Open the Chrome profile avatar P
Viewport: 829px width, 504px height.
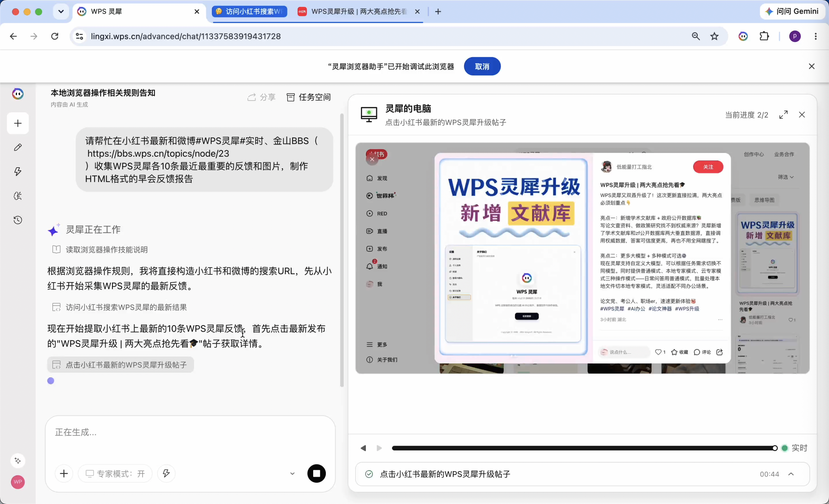click(795, 36)
